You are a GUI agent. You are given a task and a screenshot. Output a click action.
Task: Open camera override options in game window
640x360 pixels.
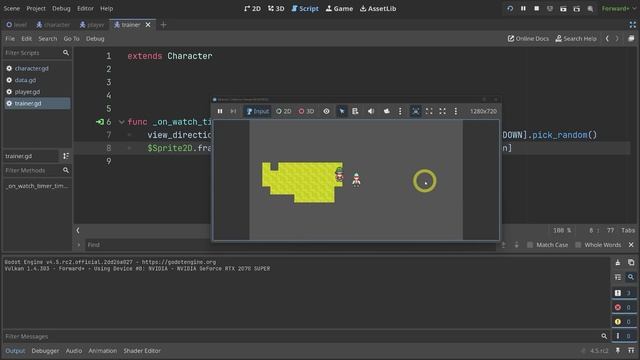click(400, 111)
